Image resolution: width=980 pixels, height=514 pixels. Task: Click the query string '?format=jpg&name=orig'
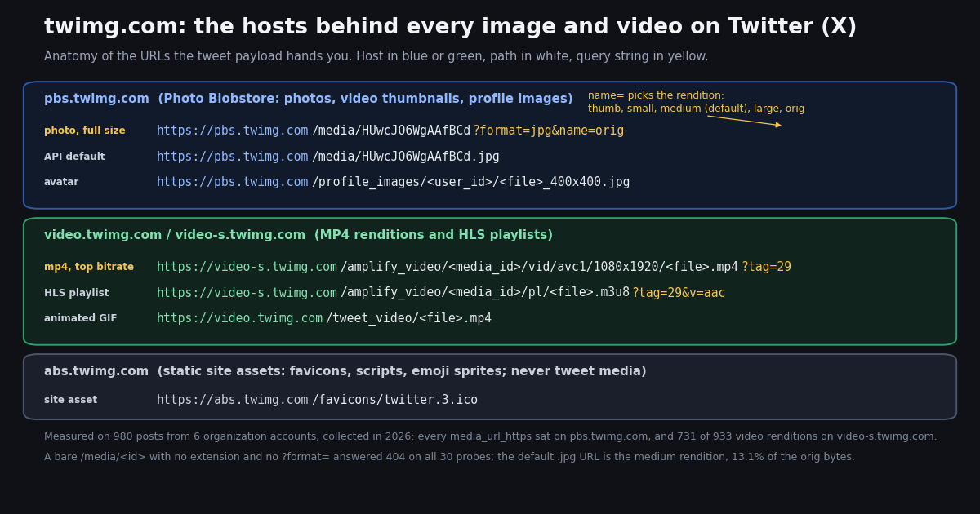coord(549,131)
